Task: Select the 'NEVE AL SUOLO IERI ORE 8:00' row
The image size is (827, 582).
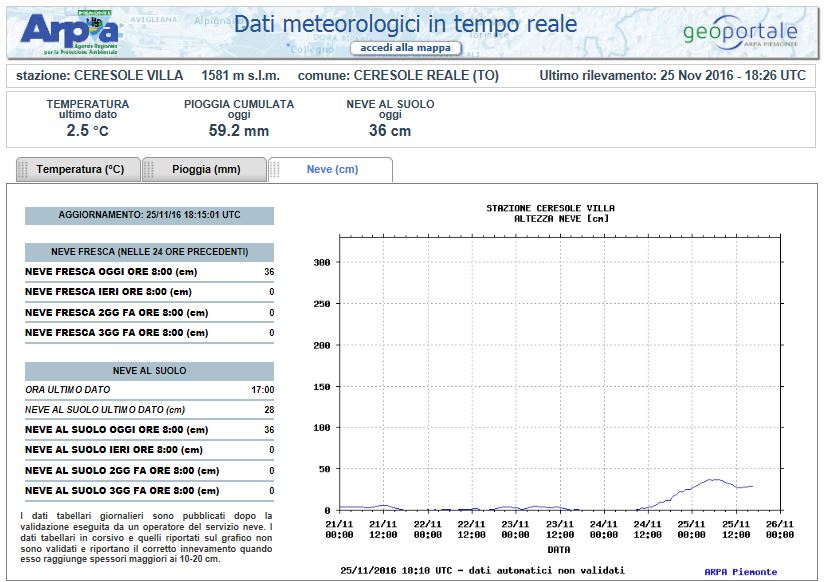Action: (149, 450)
